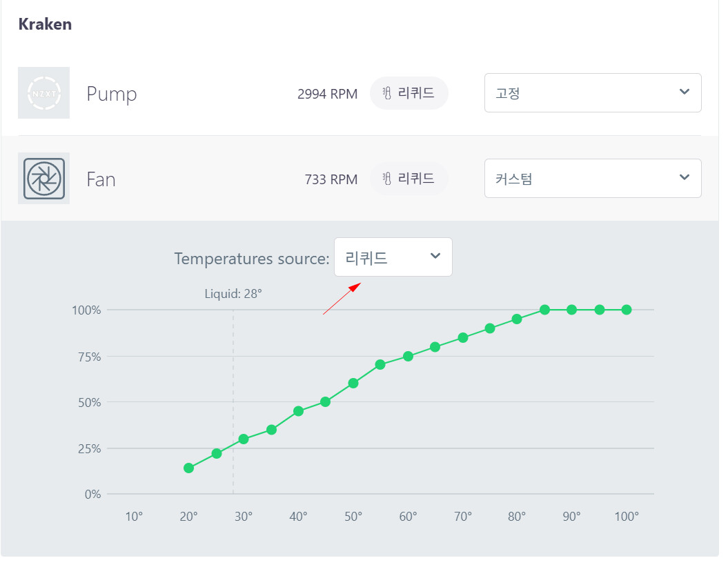Click the NZXT Pump icon

[x=43, y=93]
